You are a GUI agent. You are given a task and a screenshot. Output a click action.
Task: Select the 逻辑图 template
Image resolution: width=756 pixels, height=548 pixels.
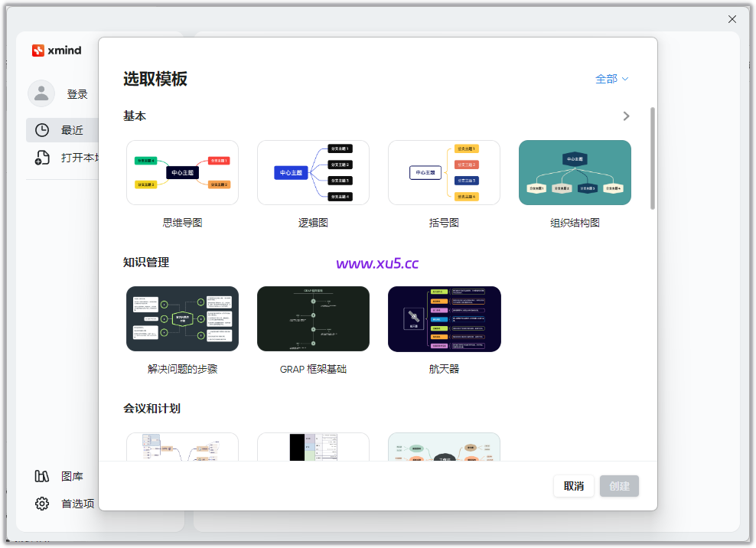(313, 172)
